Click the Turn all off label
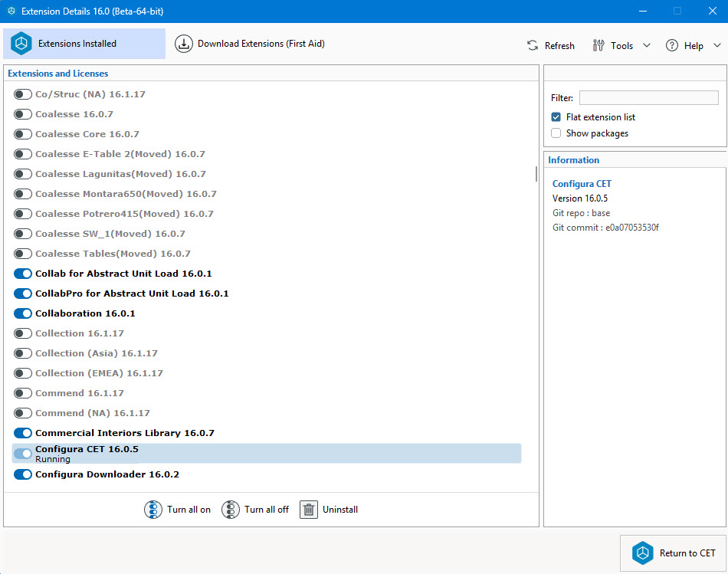Image resolution: width=728 pixels, height=574 pixels. (267, 510)
